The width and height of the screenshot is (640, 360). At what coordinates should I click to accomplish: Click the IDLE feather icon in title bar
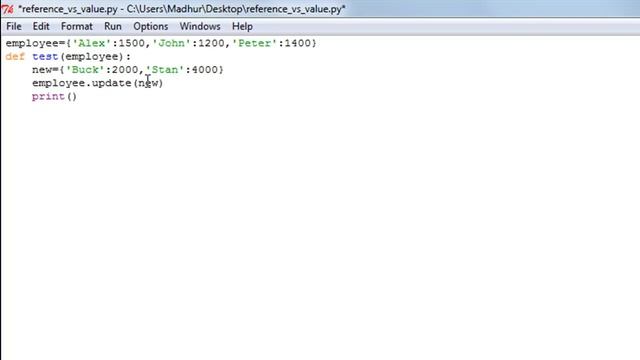(x=7, y=9)
